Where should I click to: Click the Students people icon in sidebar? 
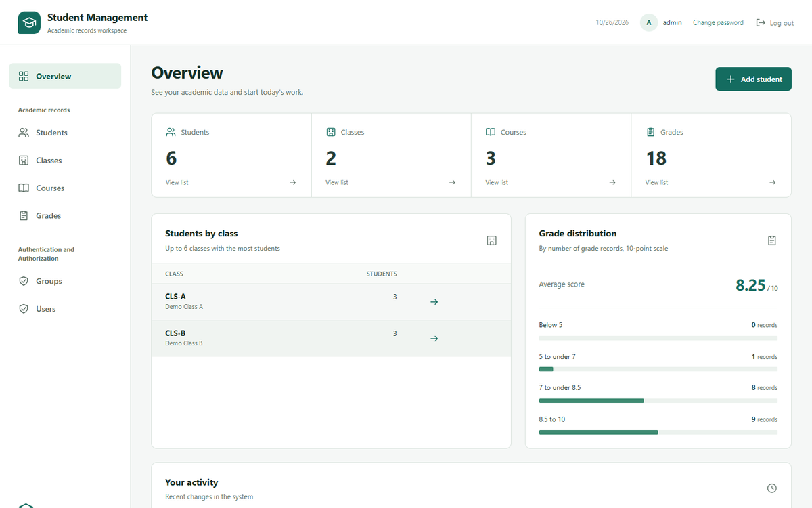point(24,133)
